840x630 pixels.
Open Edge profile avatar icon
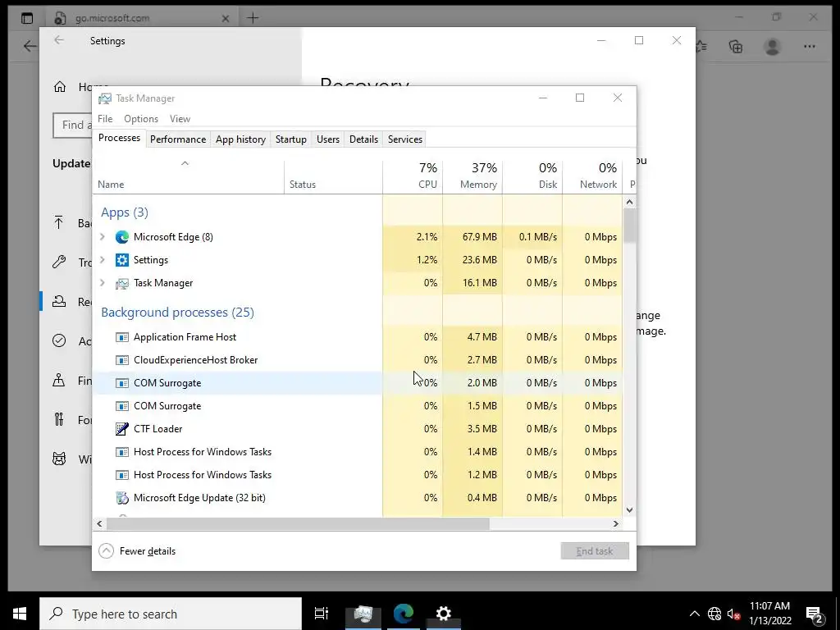pyautogui.click(x=772, y=47)
